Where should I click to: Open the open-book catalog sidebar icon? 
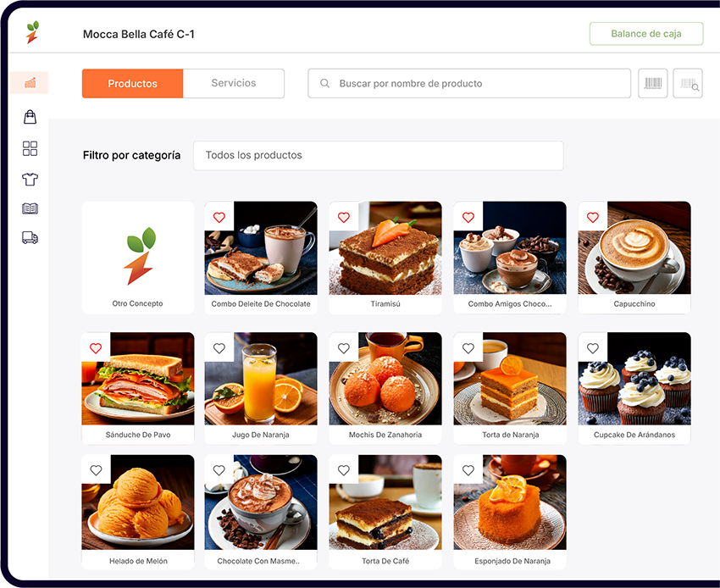pos(30,208)
